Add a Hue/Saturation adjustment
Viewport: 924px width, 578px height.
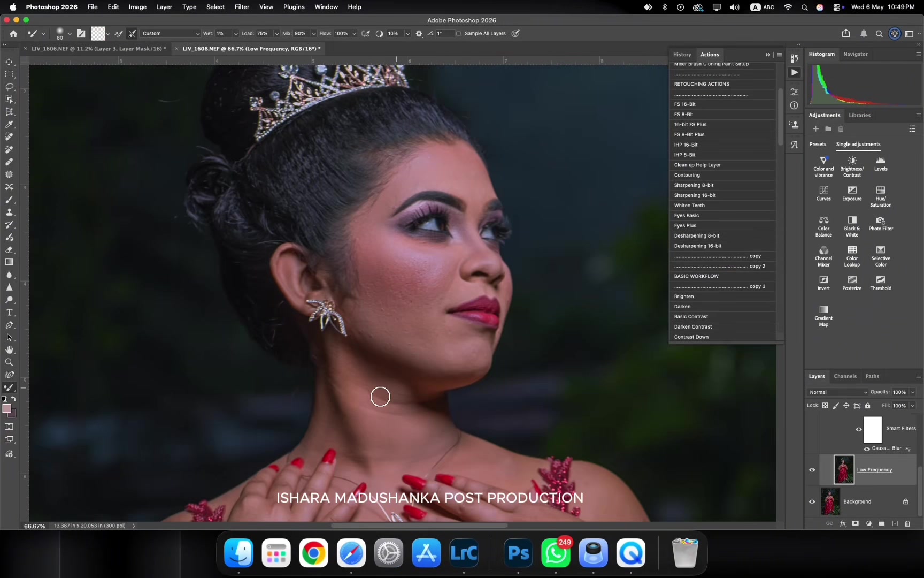pyautogui.click(x=881, y=196)
